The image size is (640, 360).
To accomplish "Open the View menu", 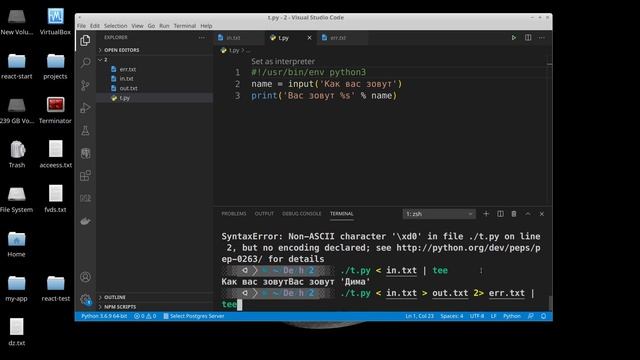I will tap(137, 26).
